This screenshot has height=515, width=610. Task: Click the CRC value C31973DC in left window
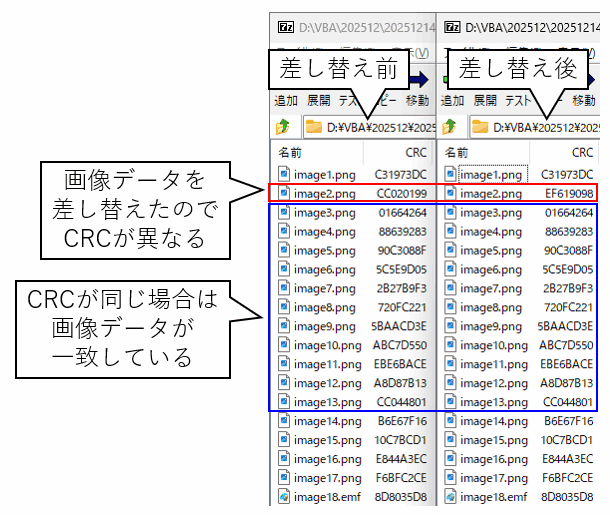[400, 174]
